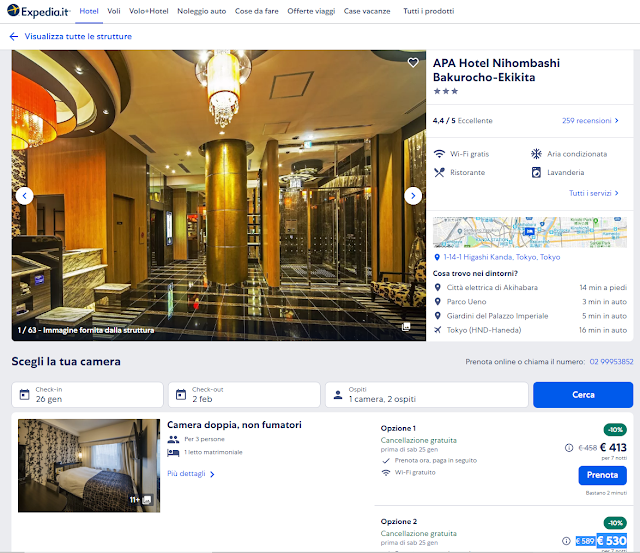Click the -10% discount badge for Opzione 1
Image resolution: width=640 pixels, height=553 pixels.
pos(615,429)
